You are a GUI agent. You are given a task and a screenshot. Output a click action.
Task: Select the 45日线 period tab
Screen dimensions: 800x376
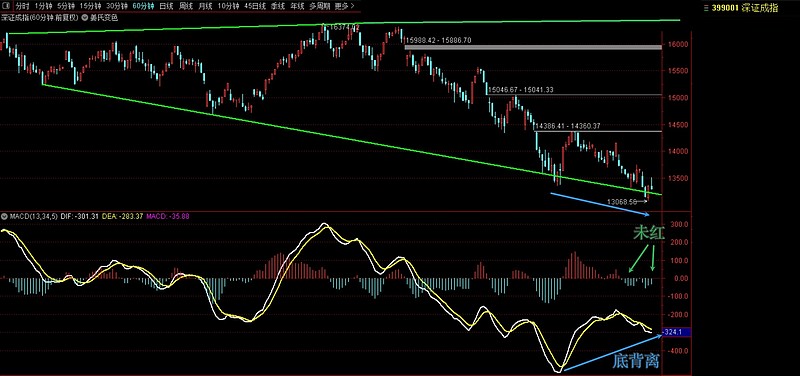click(x=255, y=7)
